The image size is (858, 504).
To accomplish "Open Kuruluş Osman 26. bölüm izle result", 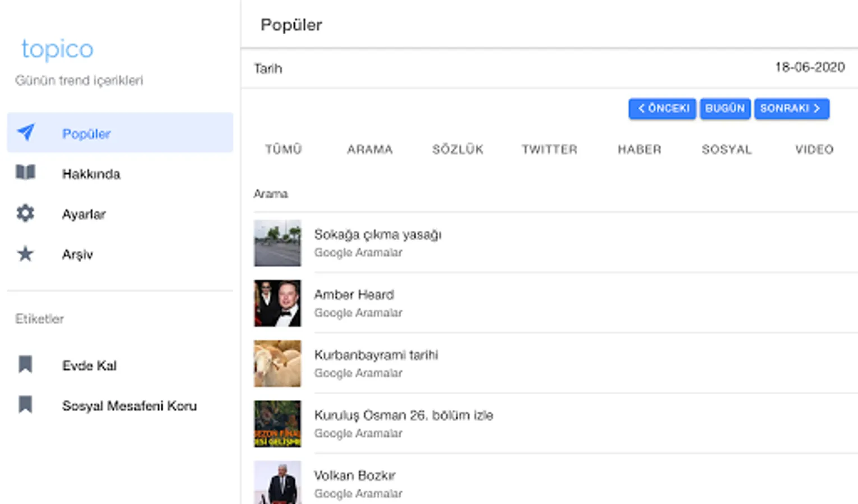I will (404, 416).
